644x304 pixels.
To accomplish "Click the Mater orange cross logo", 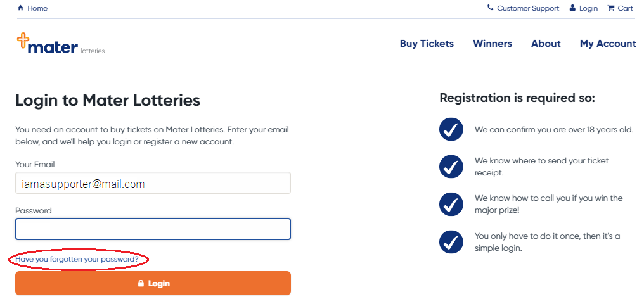I will tap(23, 41).
